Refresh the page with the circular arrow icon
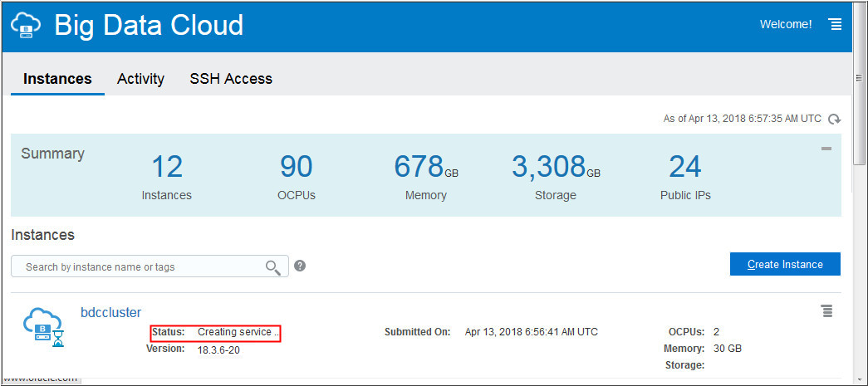The width and height of the screenshot is (868, 386). pyautogui.click(x=834, y=119)
